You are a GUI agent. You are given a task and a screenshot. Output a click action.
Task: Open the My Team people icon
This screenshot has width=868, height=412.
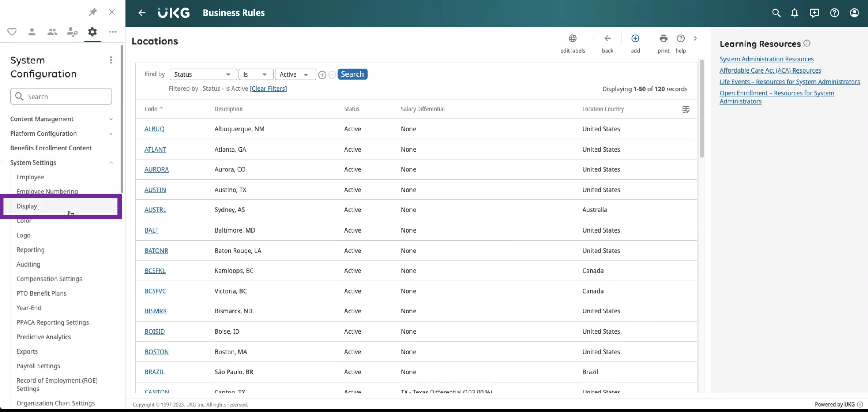pyautogui.click(x=52, y=32)
